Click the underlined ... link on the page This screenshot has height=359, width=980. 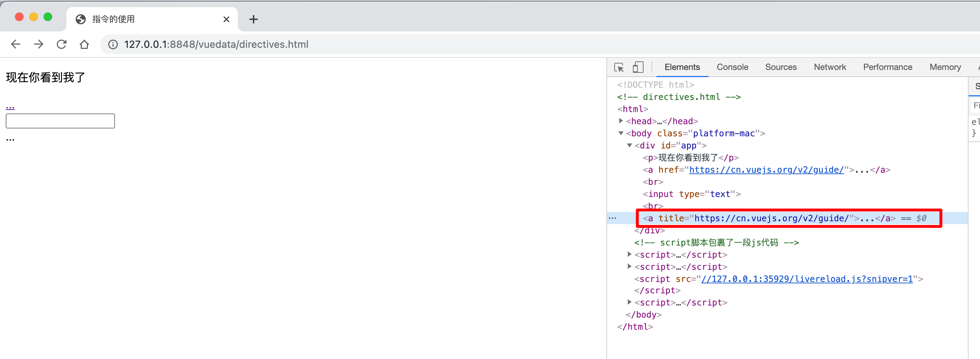point(10,107)
